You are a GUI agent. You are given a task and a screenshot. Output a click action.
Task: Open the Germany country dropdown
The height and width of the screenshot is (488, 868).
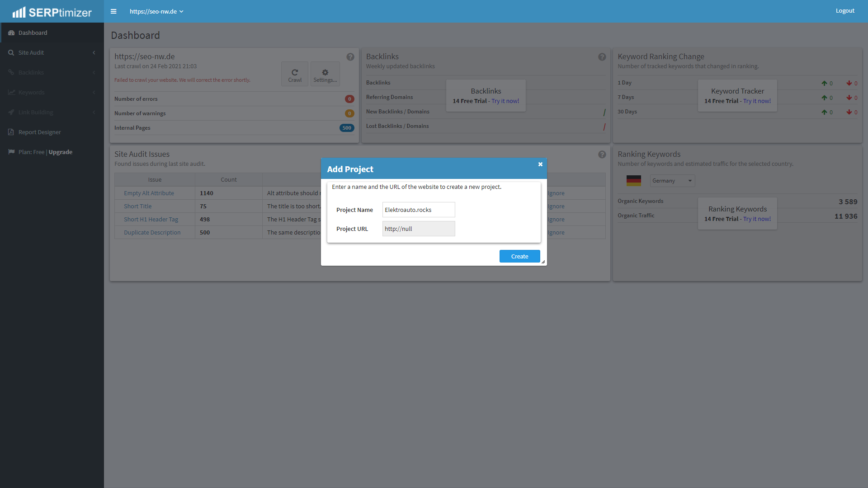click(672, 181)
